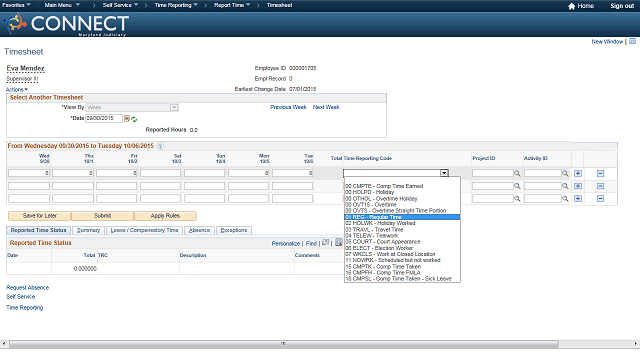Screen dimensions: 640x360
Task: Open the Time Reporting breadcrumb menu
Action: 176,5
